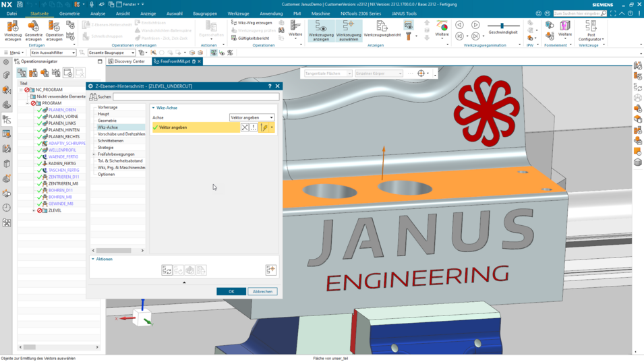The width and height of the screenshot is (644, 362).
Task: Click generate tool path icon in Aktionen
Action: (167, 270)
